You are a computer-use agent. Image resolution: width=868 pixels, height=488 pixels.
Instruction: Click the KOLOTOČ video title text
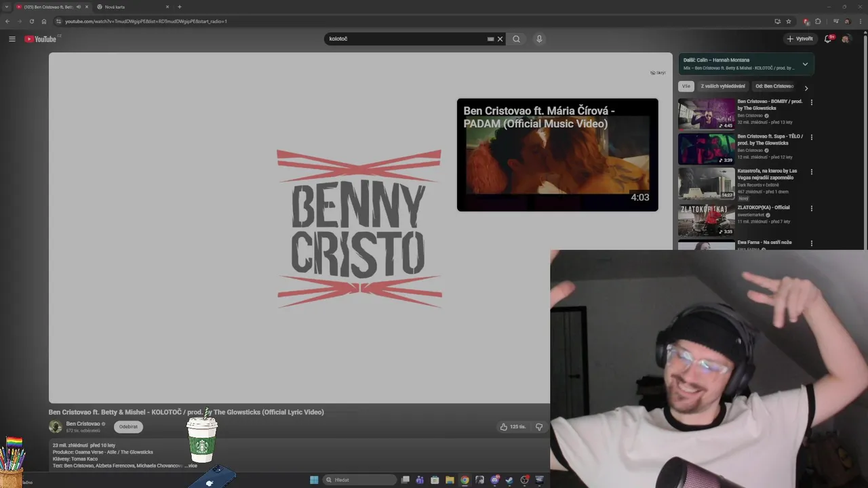click(186, 412)
